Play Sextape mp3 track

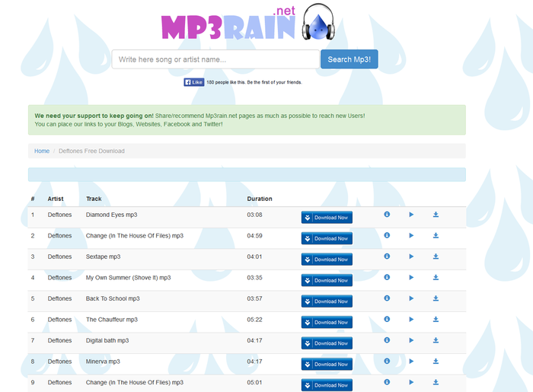tap(411, 257)
